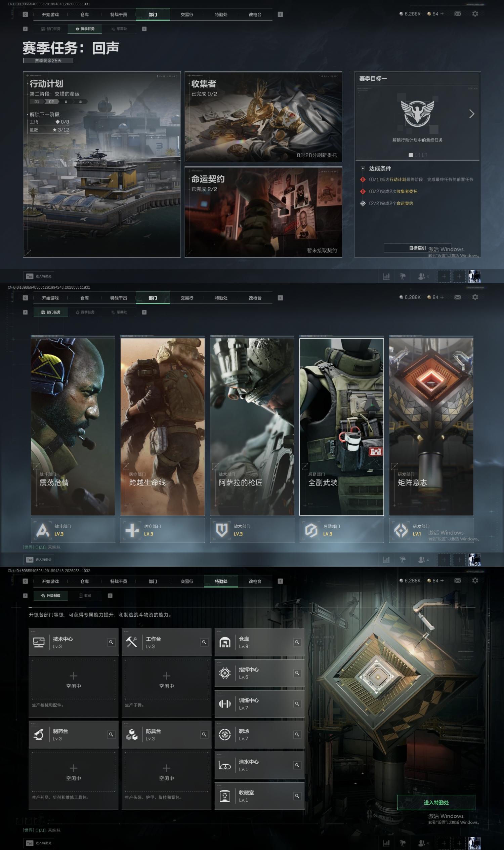504x850 pixels.
Task: Open 赛季任务 sub-tab beside the highlighted 部门任务 tab
Action: tap(85, 312)
